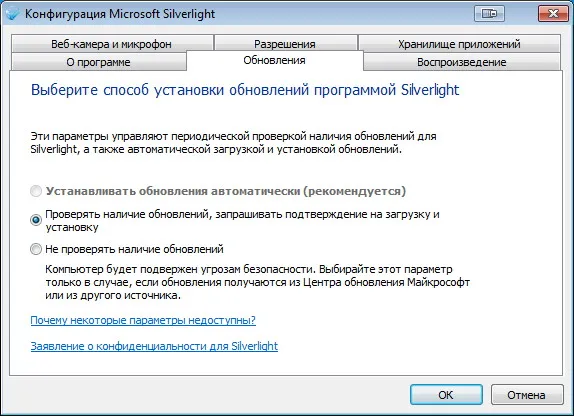Click the Silverlight logo icon in title bar
Screen dimensions: 574x416
coord(11,14)
